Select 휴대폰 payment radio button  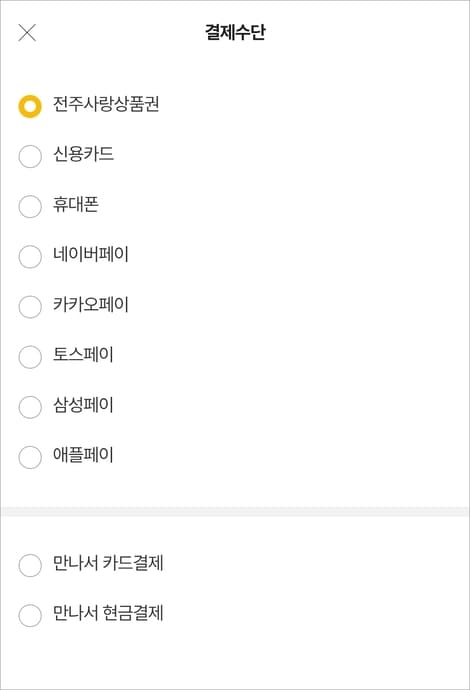click(x=30, y=206)
